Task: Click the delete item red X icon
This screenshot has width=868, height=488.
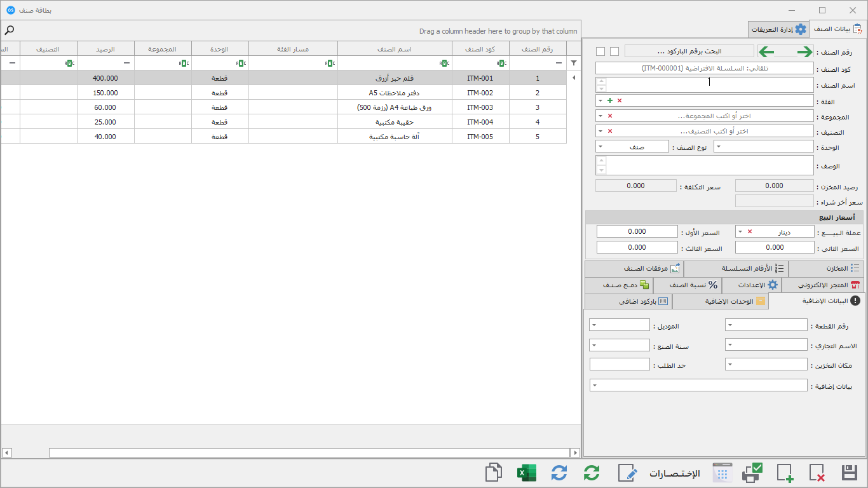Action: coord(817,473)
